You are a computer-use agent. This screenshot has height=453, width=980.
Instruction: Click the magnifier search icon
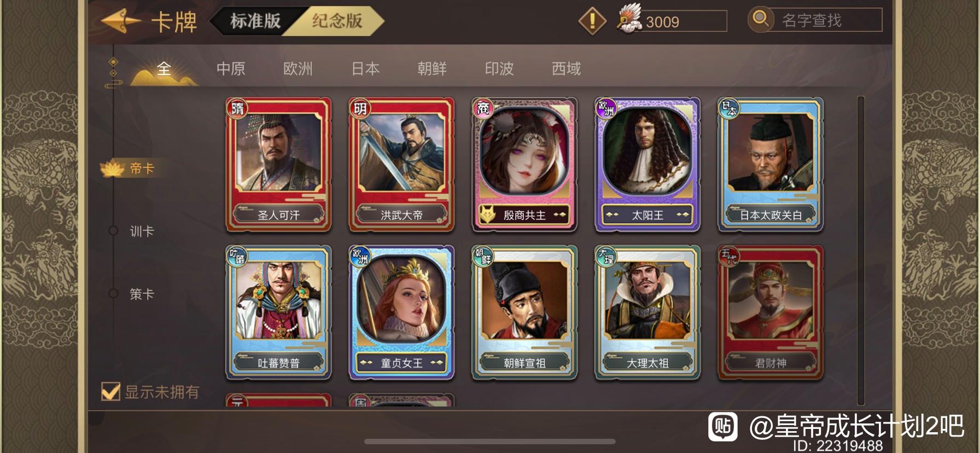761,20
